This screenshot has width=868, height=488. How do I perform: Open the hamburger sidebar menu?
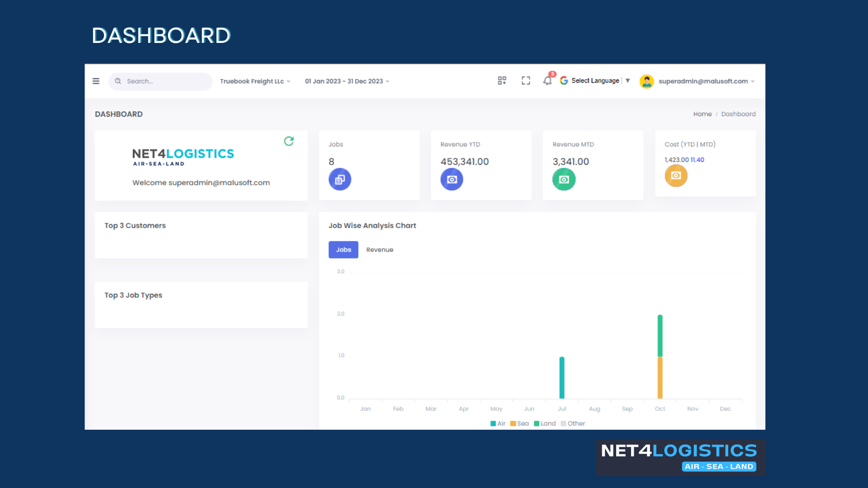(96, 81)
